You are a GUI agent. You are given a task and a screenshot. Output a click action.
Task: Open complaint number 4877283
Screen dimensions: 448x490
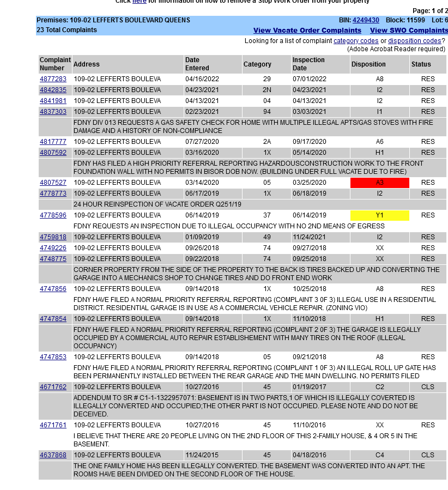pos(53,79)
